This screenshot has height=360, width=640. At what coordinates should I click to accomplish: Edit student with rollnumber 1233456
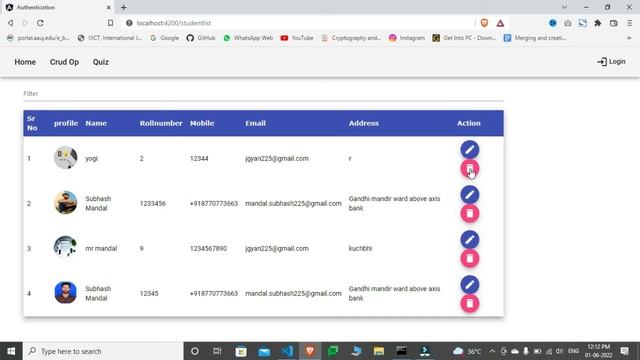[x=469, y=195]
